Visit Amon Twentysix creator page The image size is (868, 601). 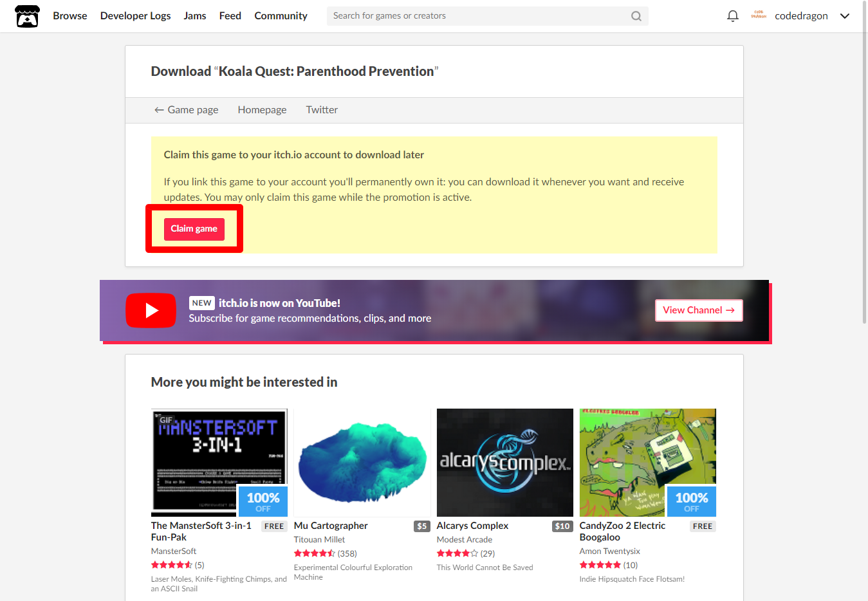609,551
